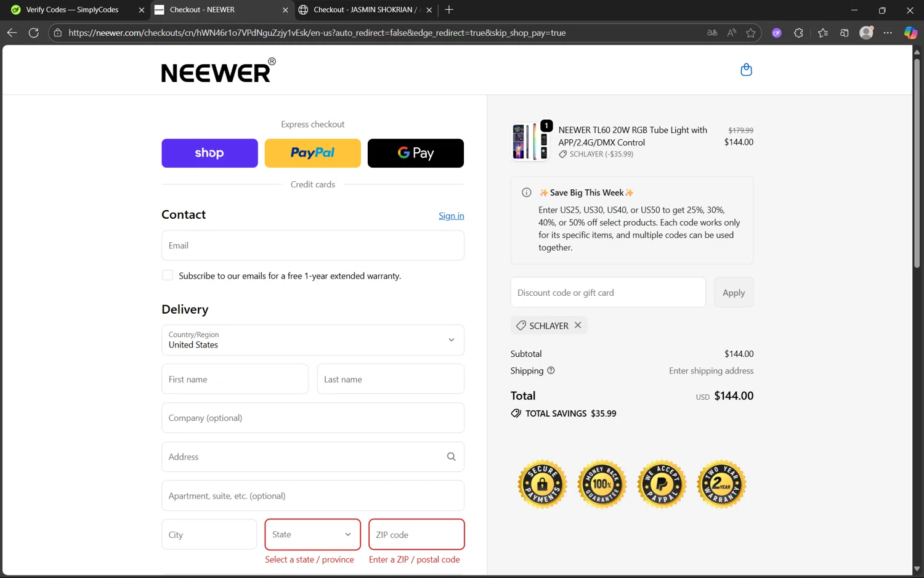
Task: Open the read aloud icon in address bar
Action: click(x=731, y=33)
